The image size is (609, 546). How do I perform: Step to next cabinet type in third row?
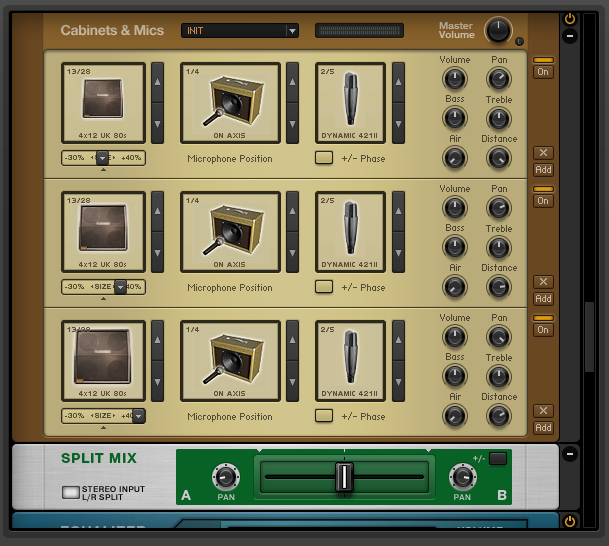pyautogui.click(x=157, y=382)
